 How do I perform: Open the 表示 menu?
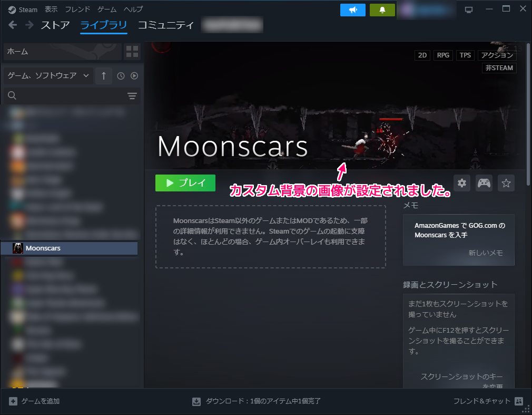pos(51,9)
